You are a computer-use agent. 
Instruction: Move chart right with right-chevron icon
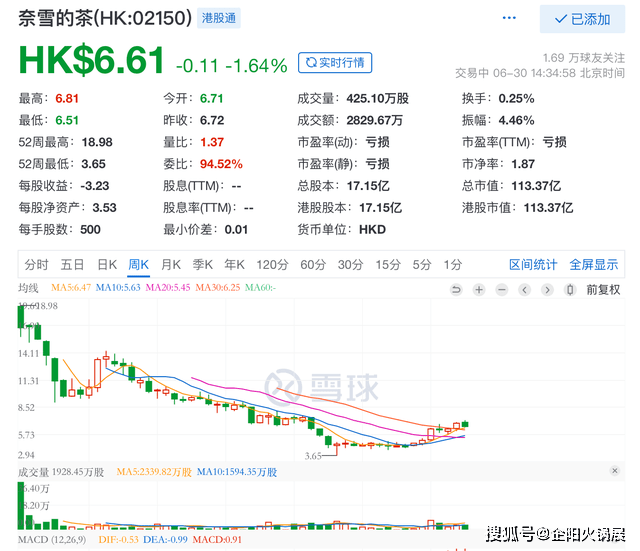[547, 290]
